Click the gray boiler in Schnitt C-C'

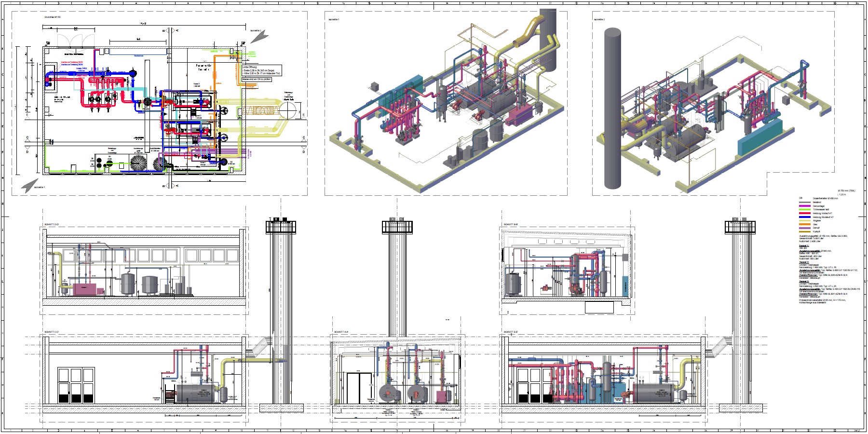196,393
